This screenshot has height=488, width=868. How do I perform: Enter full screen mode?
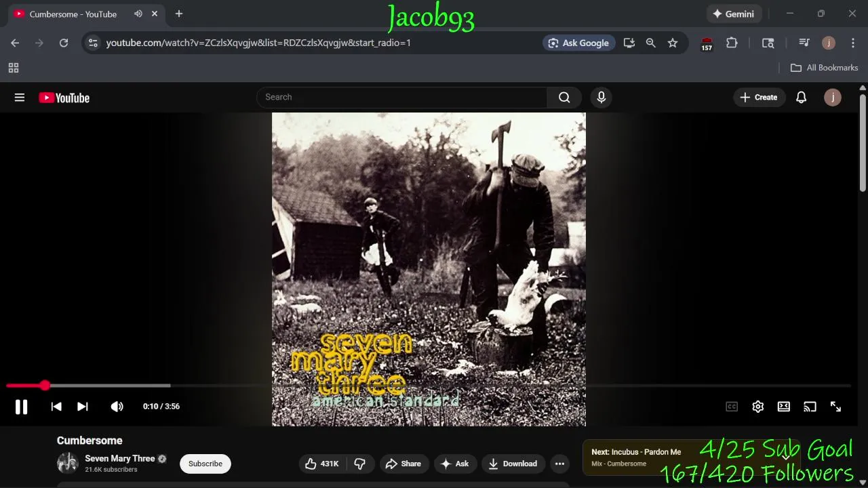(835, 407)
